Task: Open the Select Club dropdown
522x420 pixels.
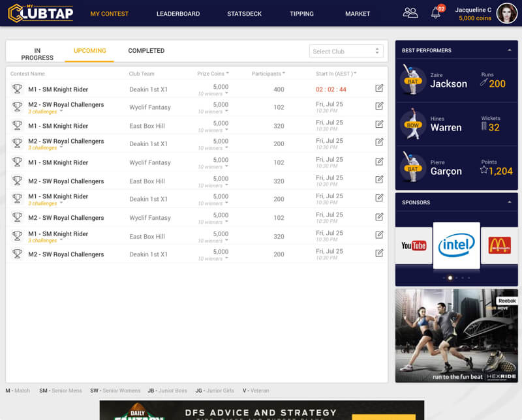Action: click(x=346, y=52)
